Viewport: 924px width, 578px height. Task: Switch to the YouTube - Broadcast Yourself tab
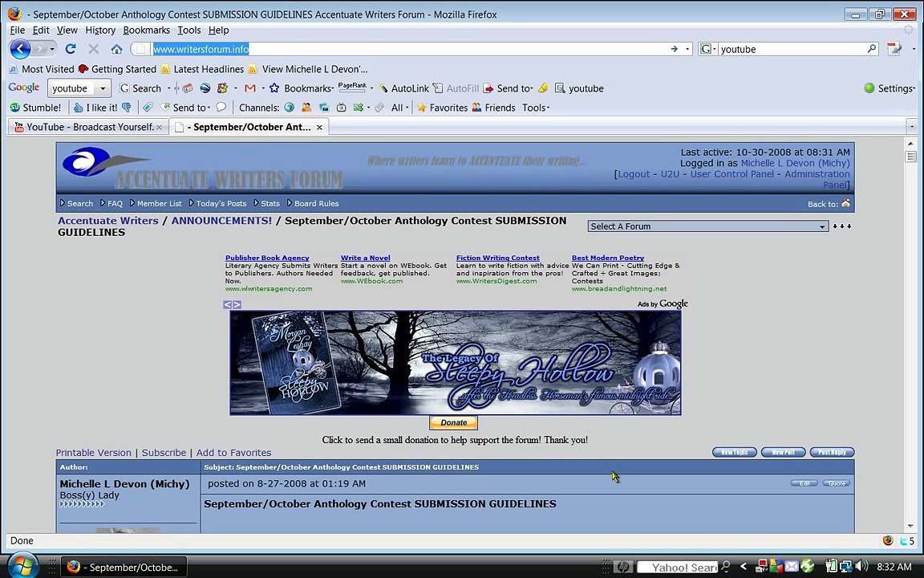(88, 127)
